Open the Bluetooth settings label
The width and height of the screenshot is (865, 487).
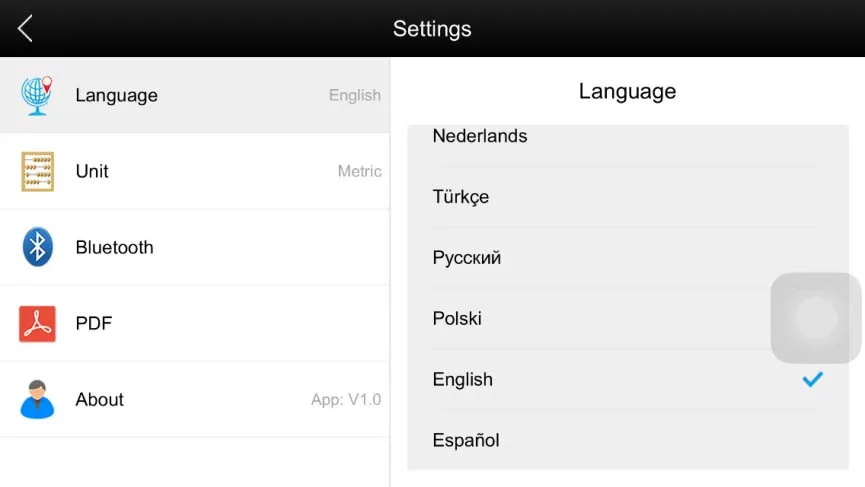(x=114, y=248)
